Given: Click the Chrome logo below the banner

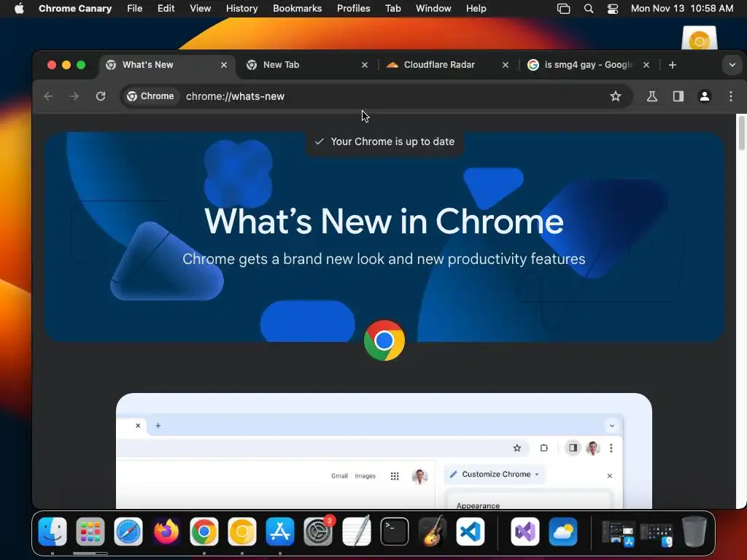Looking at the screenshot, I should 384,341.
